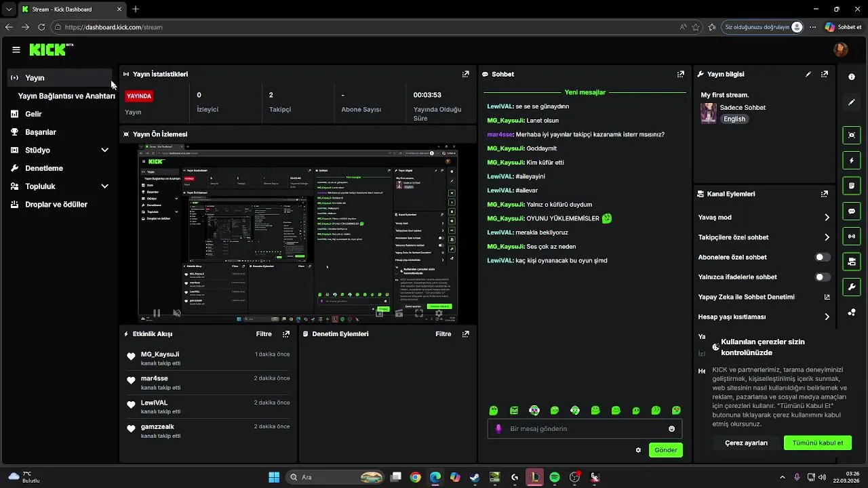The width and height of the screenshot is (868, 488).
Task: Click the broadcast signal icon in right sidebar
Action: click(x=852, y=237)
